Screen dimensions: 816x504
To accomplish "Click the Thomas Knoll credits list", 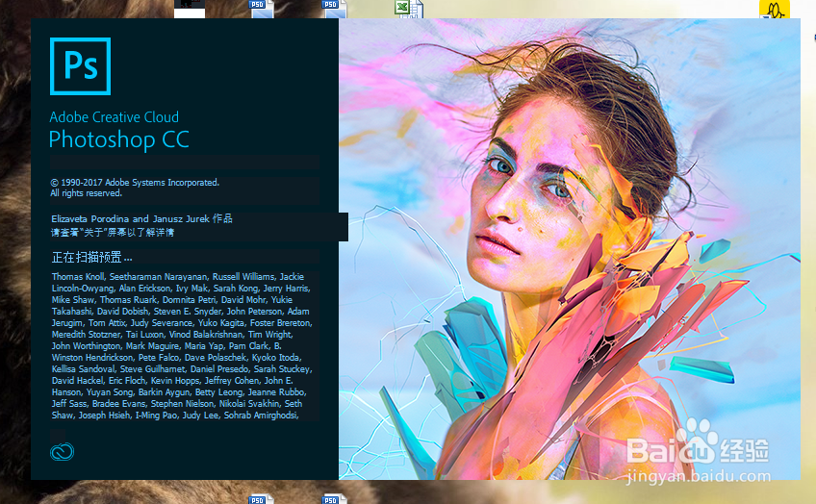I will 182,346.
